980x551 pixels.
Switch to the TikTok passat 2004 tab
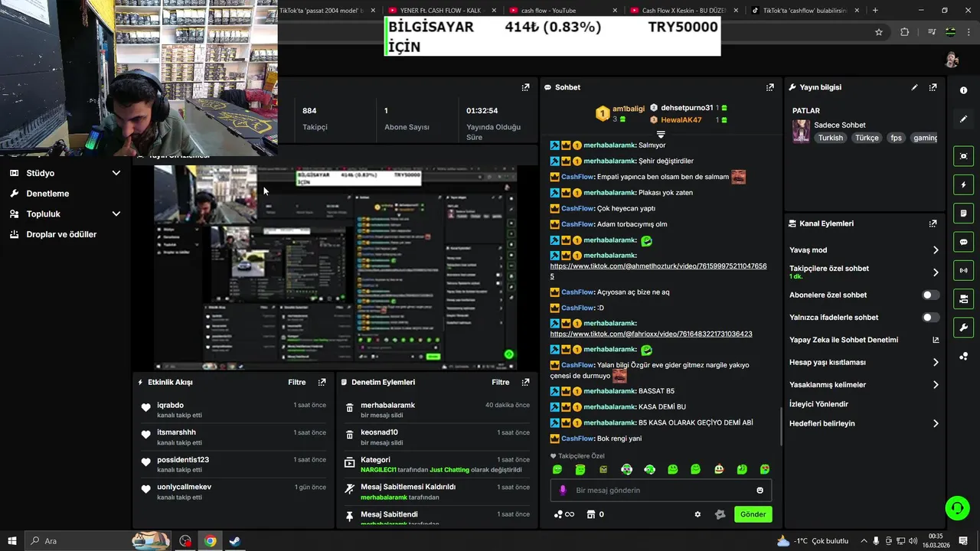[x=328, y=11]
